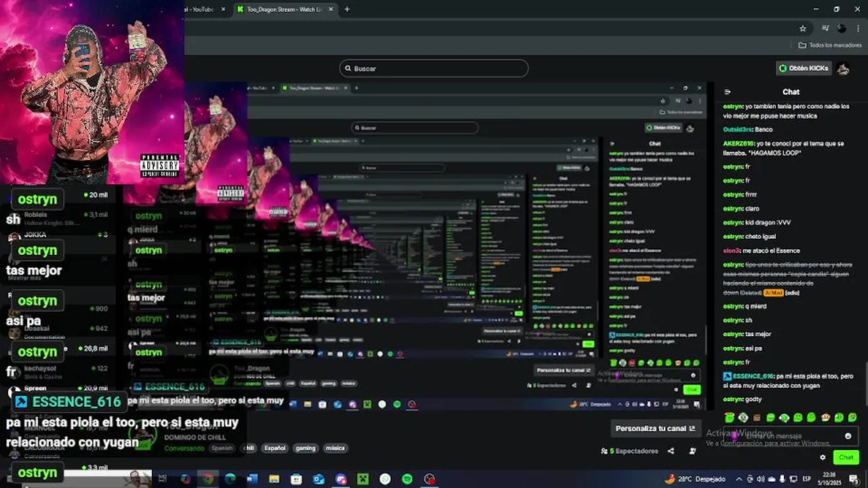Viewport: 868px width, 488px height.
Task: Select the first green emote in chat bar
Action: (729, 418)
